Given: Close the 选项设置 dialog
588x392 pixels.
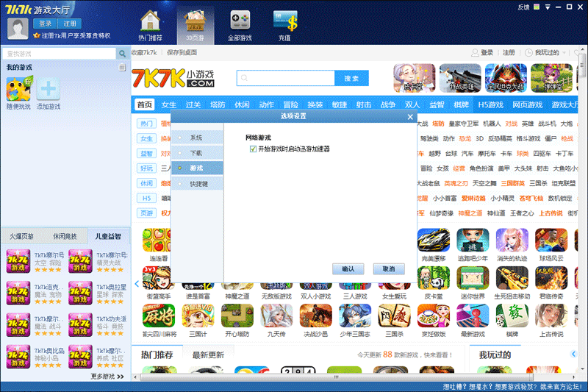Looking at the screenshot, I should tap(410, 117).
